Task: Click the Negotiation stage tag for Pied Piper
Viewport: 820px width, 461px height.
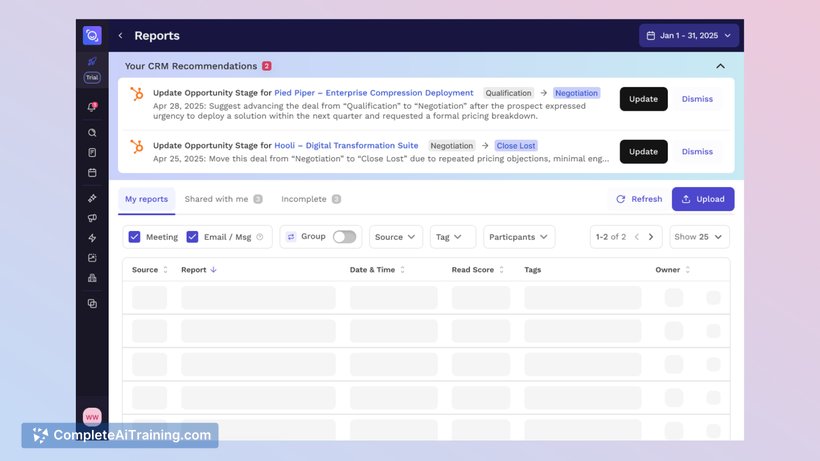Action: (576, 93)
